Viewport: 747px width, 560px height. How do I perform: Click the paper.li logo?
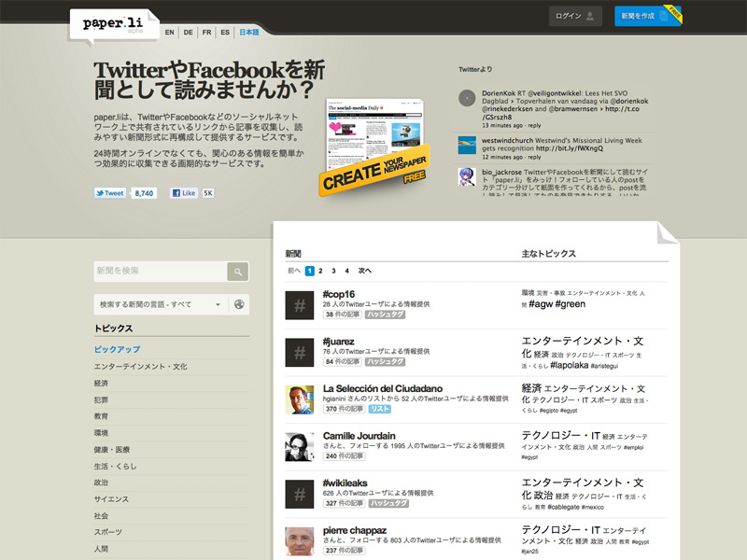(113, 24)
